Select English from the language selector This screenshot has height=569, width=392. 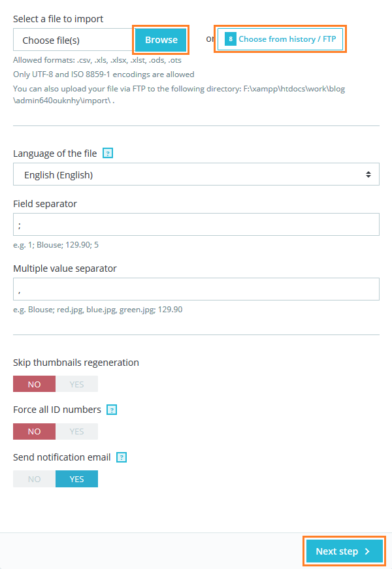196,174
